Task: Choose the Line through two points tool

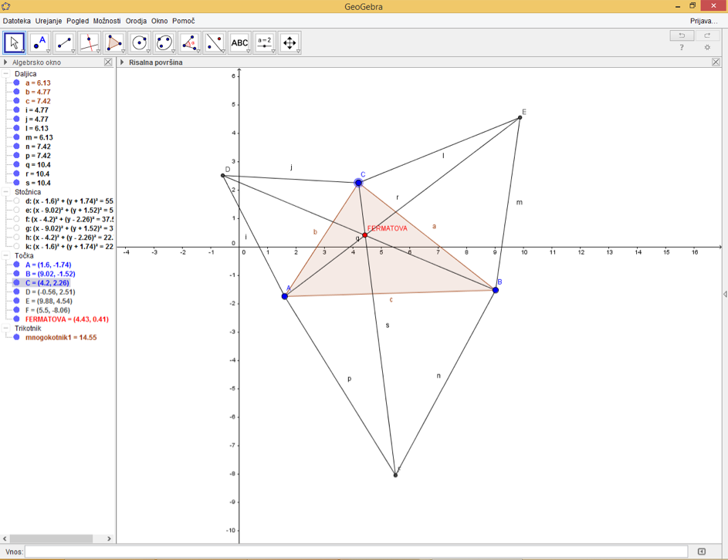Action: [65, 42]
